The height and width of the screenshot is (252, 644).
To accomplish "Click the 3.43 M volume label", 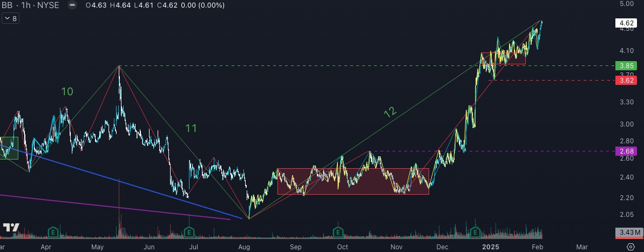I will pos(628,233).
